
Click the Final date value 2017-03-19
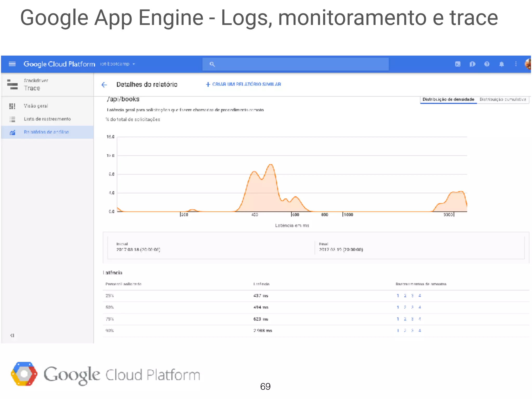341,250
